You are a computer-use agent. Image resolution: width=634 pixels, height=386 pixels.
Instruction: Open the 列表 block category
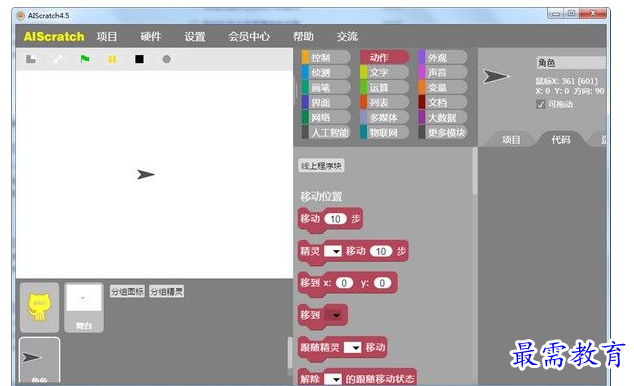coord(384,102)
